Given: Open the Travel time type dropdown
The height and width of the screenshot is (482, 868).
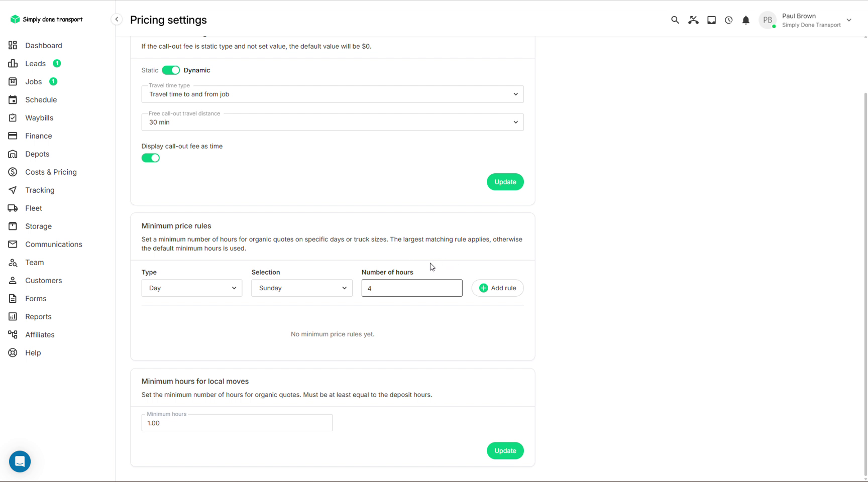Looking at the screenshot, I should point(333,94).
